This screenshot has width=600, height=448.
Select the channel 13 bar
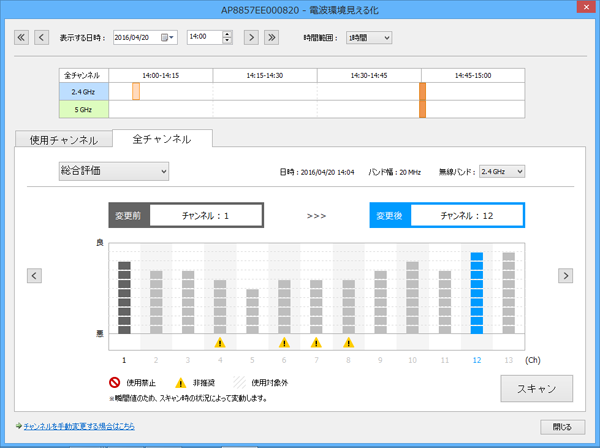[509, 293]
